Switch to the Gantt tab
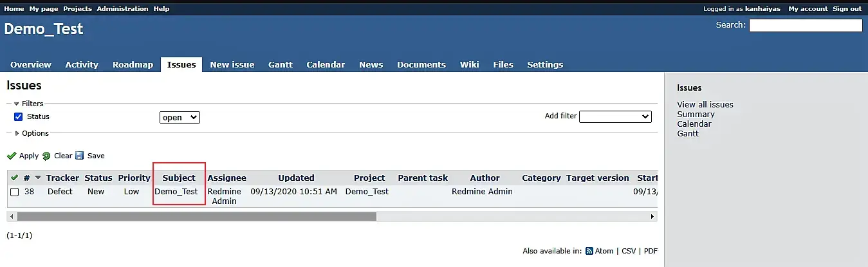The image size is (868, 267). 280,64
